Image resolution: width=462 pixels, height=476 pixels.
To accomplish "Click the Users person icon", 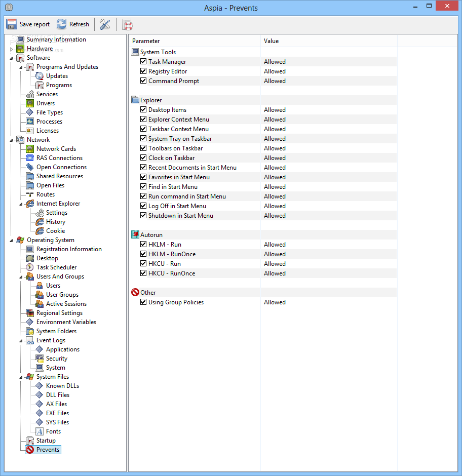I will pos(40,286).
